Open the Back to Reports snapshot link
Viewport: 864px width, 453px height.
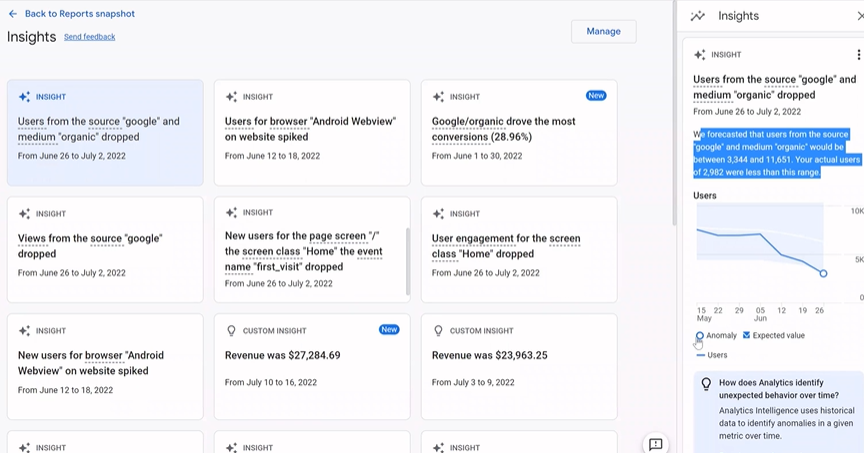tap(79, 14)
